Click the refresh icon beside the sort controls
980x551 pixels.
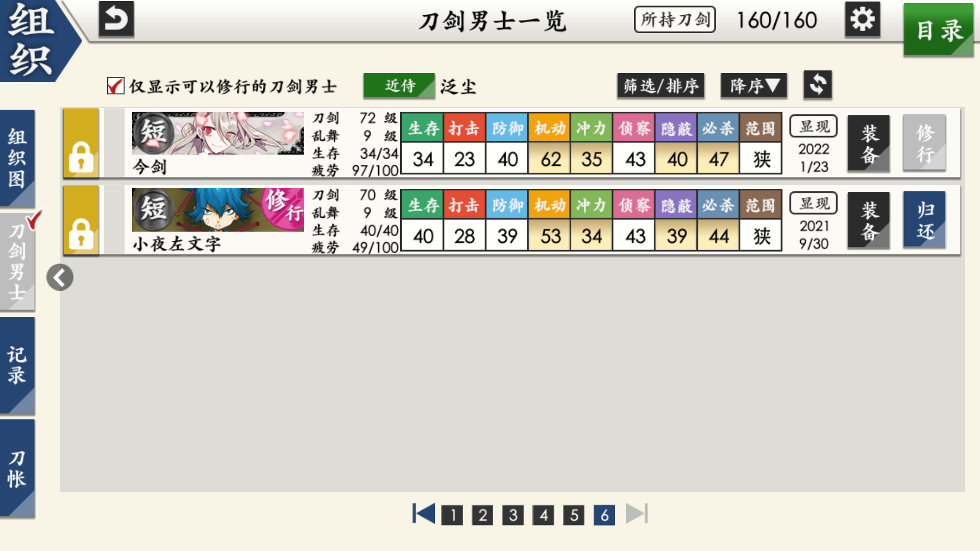817,85
